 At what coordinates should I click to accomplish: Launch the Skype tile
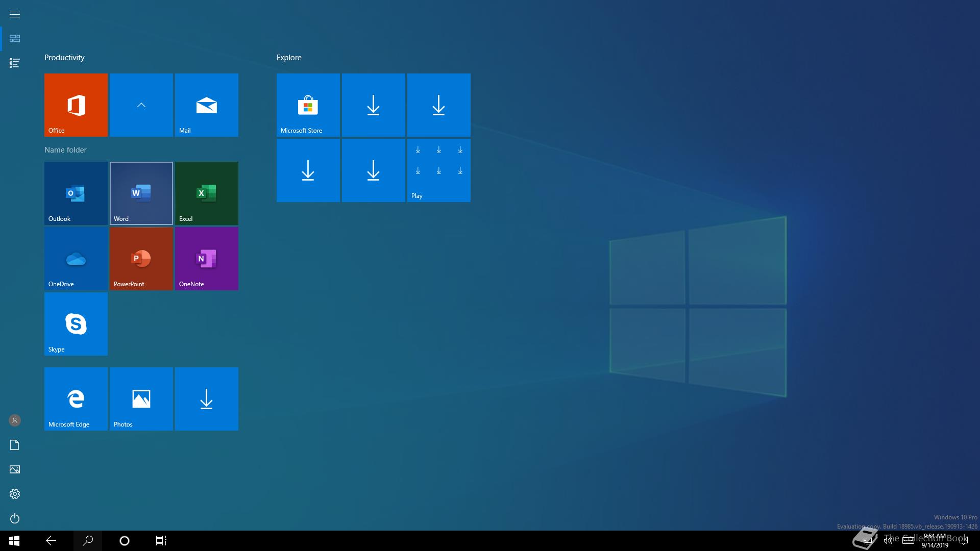tap(76, 324)
